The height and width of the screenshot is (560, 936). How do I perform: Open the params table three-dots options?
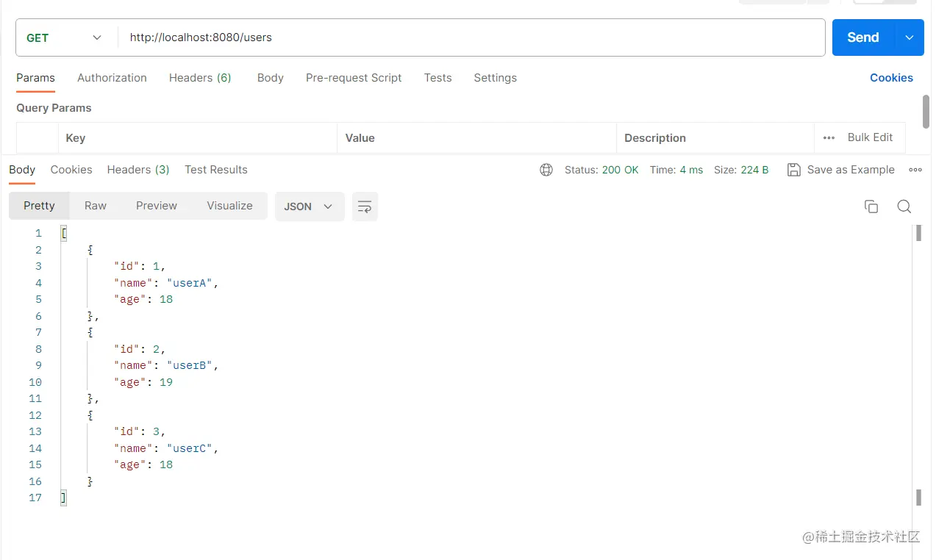click(x=829, y=138)
